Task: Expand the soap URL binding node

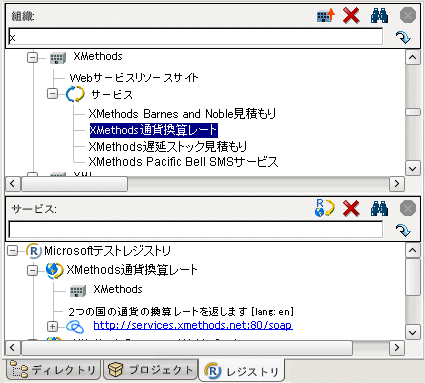Action: 52,326
